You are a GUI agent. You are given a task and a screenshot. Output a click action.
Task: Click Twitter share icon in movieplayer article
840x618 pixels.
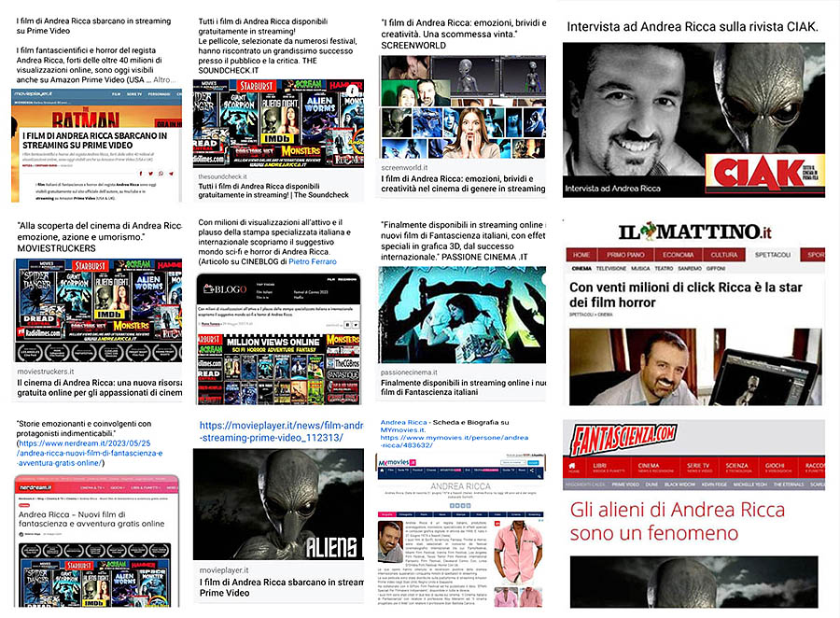(151, 173)
